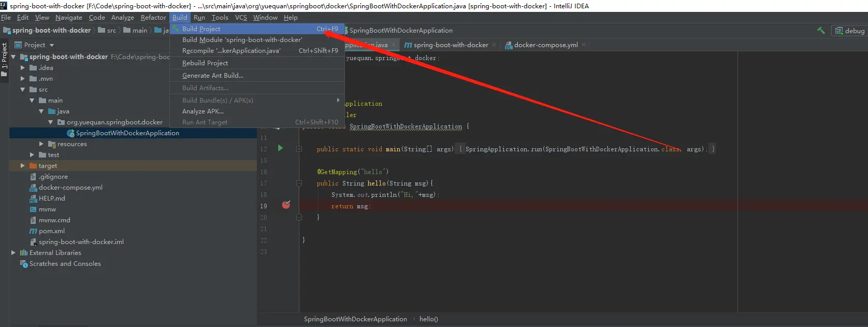Toggle the breakpoint on line 19
The image size is (868, 327).
(286, 205)
